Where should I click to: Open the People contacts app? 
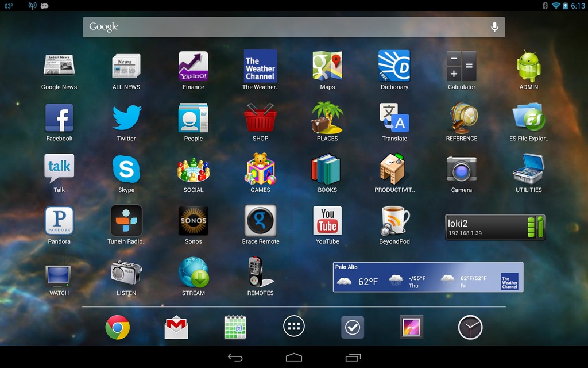pyautogui.click(x=193, y=117)
